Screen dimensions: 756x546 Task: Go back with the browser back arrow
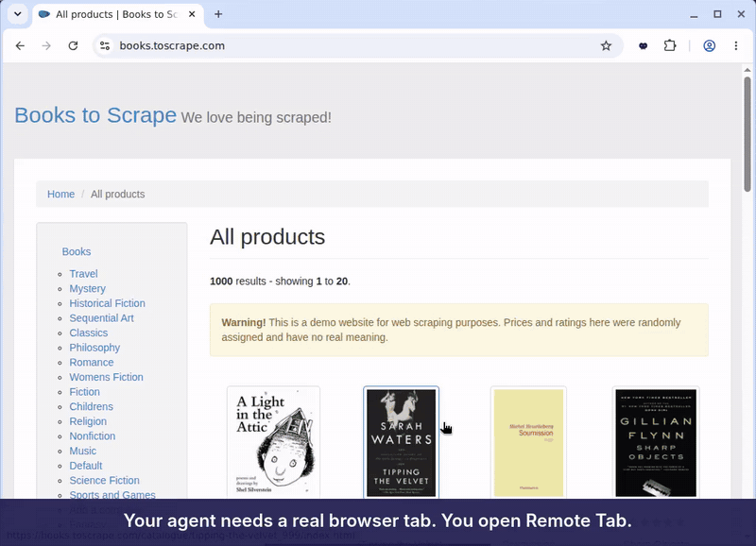point(20,45)
